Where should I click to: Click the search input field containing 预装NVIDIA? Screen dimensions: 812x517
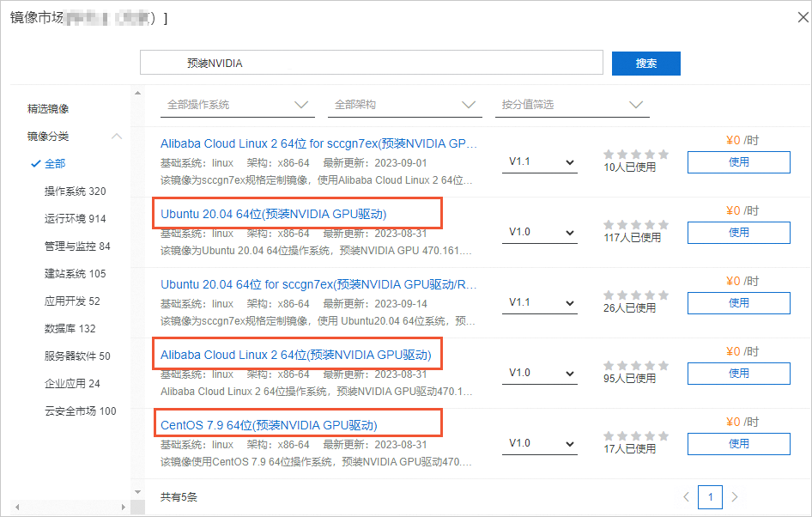point(371,64)
